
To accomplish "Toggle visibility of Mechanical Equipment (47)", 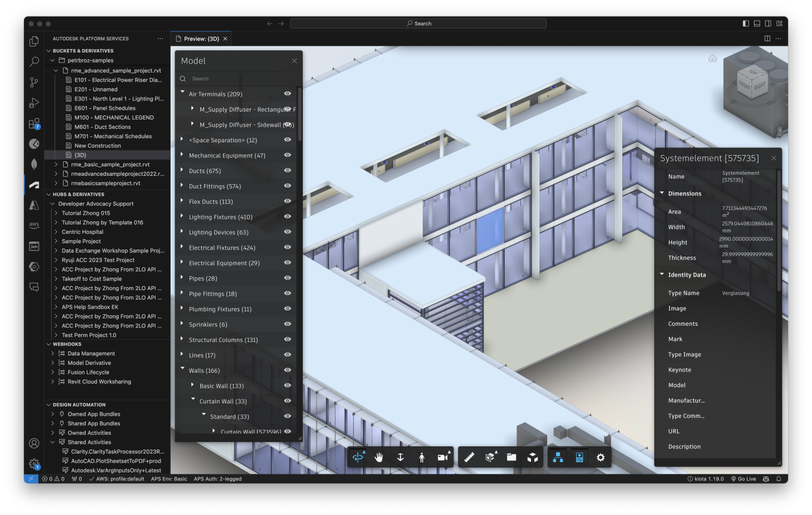I will point(288,155).
